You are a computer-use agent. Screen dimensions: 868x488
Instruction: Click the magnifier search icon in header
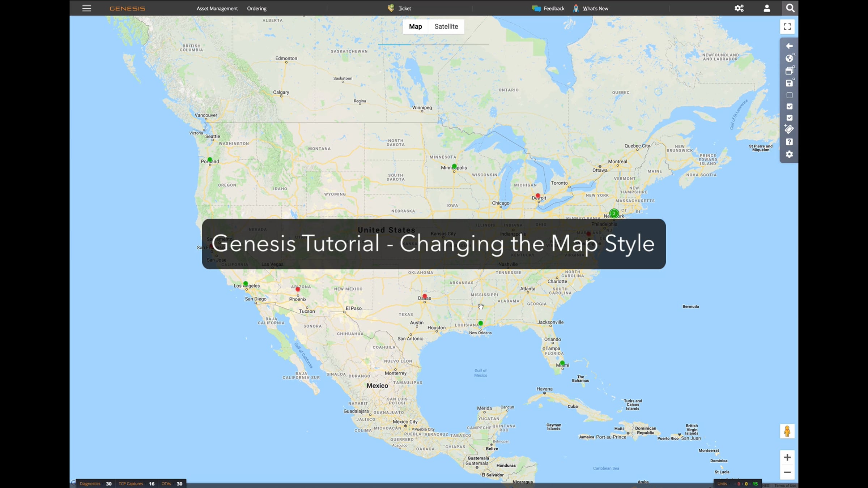790,8
